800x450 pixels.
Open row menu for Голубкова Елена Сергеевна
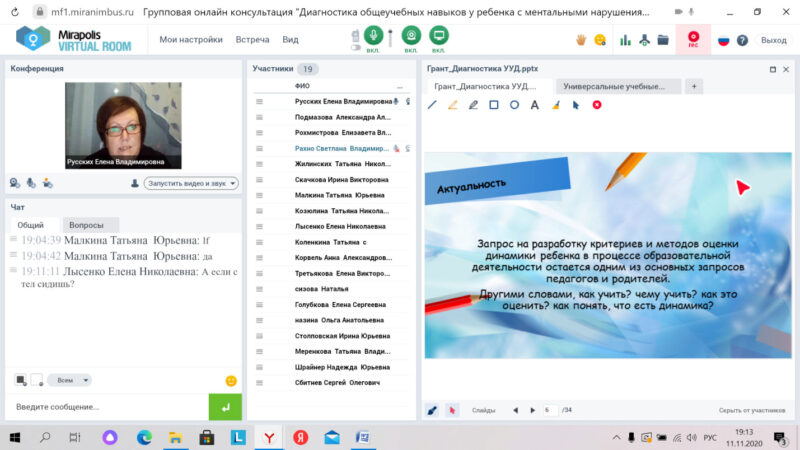coord(259,305)
